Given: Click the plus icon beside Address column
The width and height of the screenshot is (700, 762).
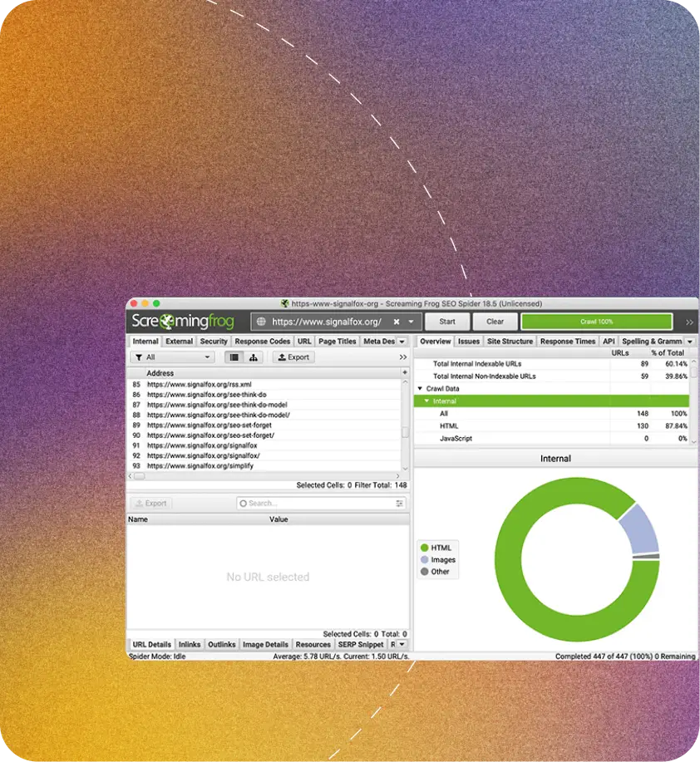Looking at the screenshot, I should 405,373.
